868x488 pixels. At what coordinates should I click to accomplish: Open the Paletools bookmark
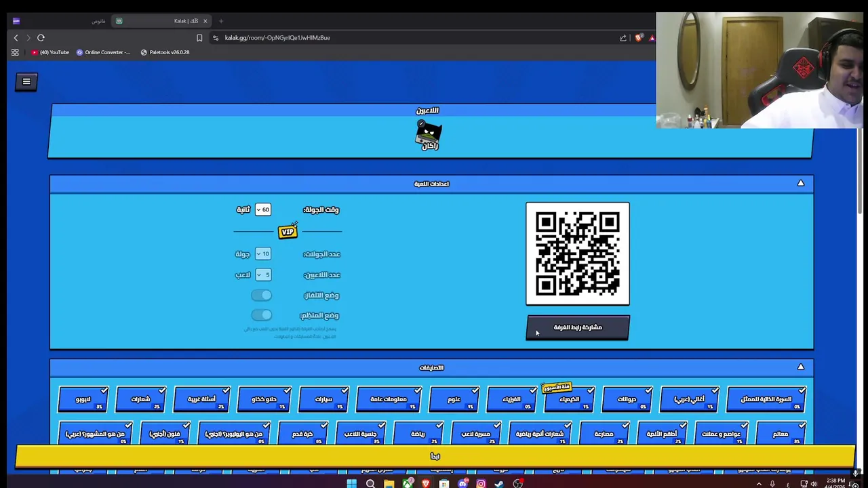click(x=165, y=52)
